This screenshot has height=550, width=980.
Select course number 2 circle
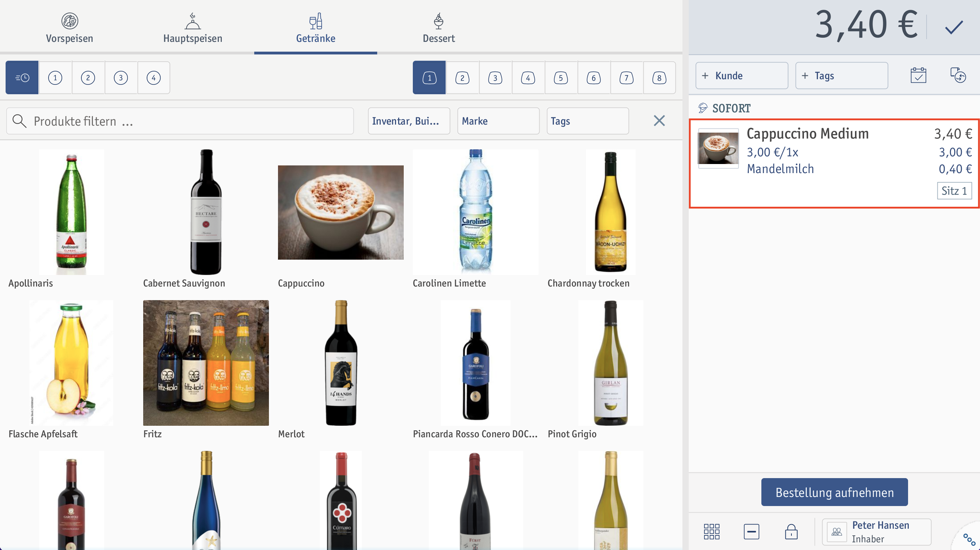(88, 77)
